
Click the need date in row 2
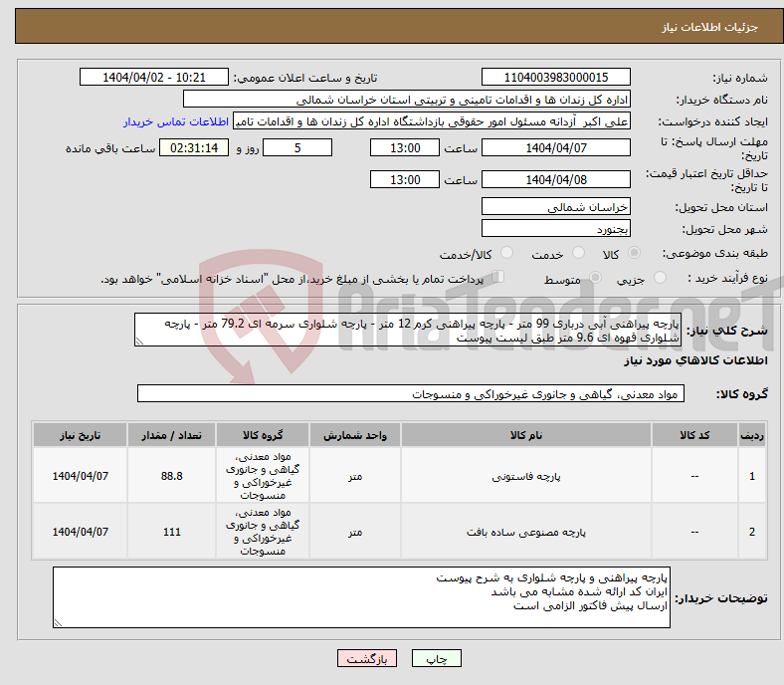coord(80,532)
